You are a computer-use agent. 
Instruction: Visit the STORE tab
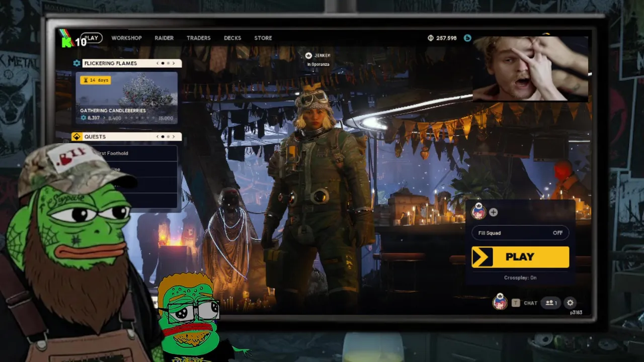263,38
